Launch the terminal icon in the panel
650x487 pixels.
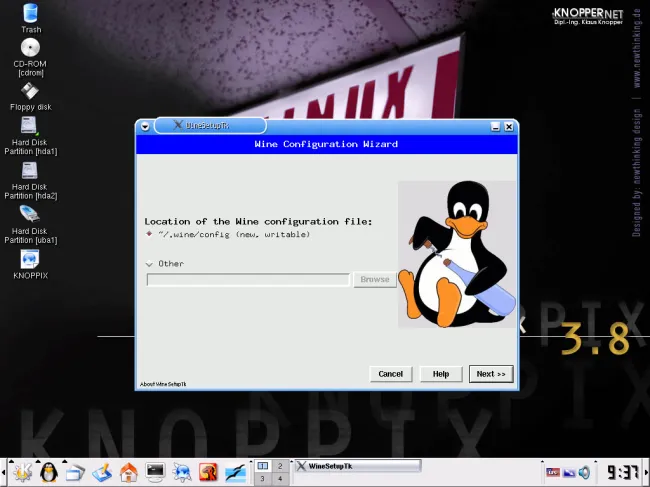coord(155,472)
